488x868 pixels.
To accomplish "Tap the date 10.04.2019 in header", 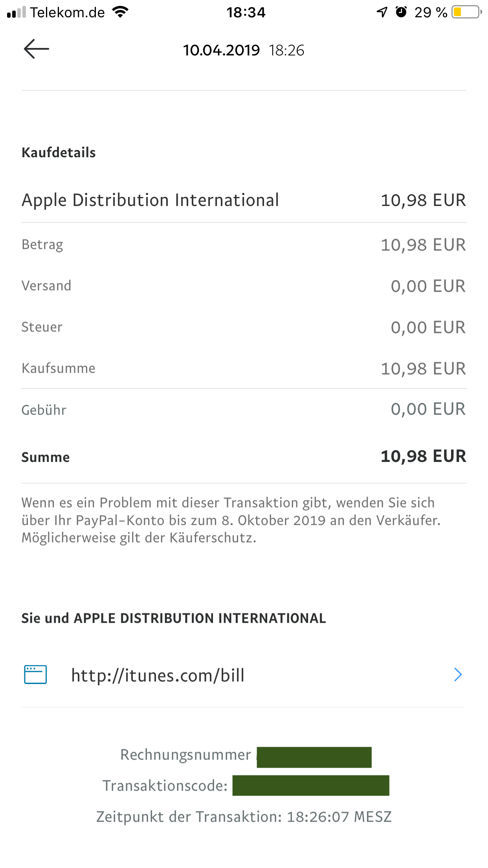I will tap(221, 50).
